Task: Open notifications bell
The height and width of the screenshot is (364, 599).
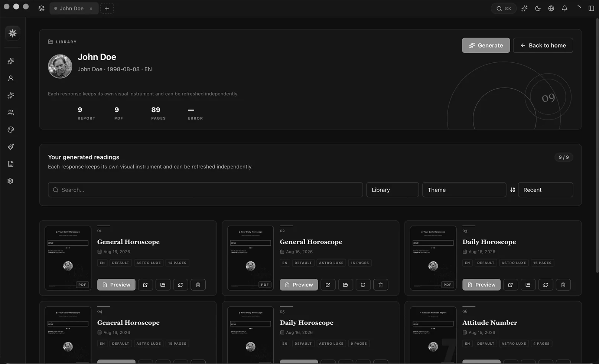Action: tap(564, 8)
